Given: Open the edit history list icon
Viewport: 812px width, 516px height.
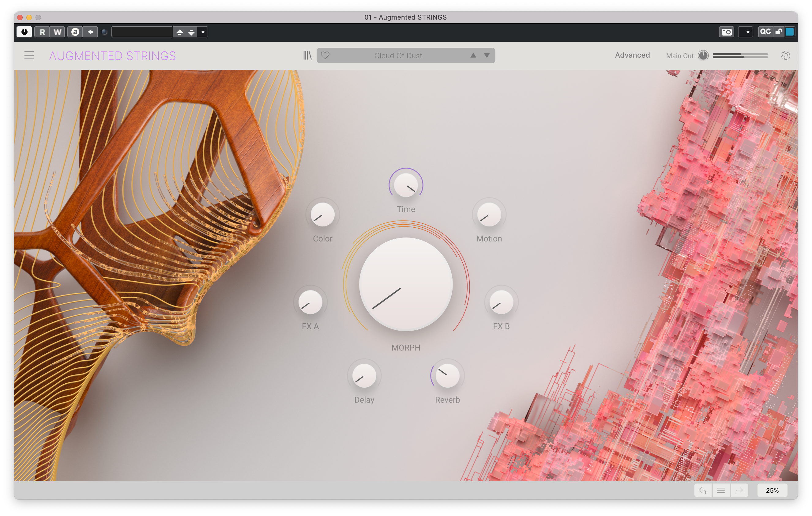Looking at the screenshot, I should coord(721,490).
